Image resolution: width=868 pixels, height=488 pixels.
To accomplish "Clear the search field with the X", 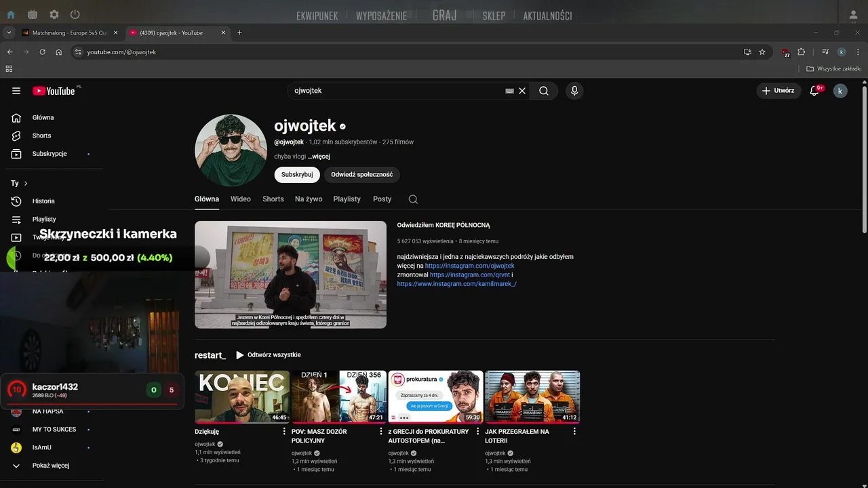I will (522, 91).
